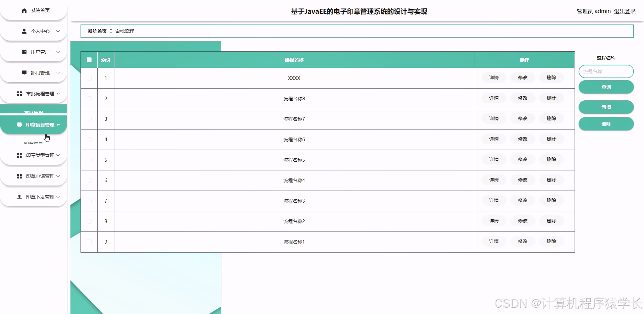Expand the 个人中心 chevron
The height and width of the screenshot is (314, 644).
pos(58,31)
